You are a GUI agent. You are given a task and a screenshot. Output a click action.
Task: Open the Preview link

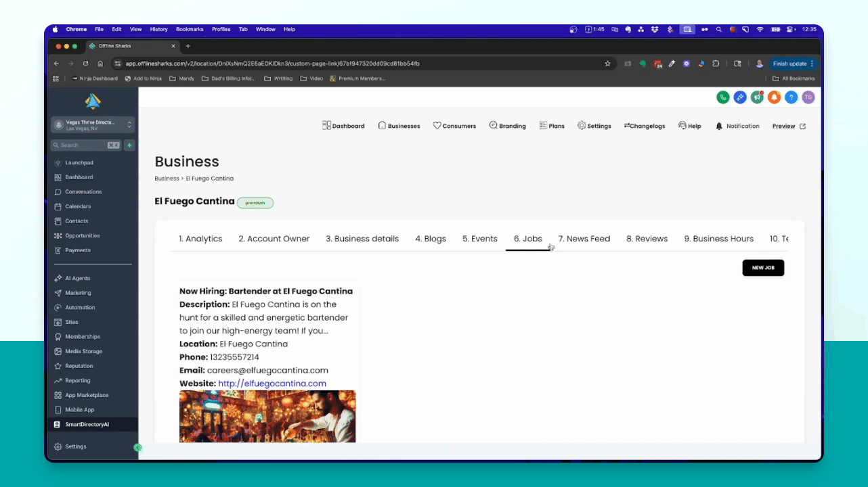[x=789, y=126]
